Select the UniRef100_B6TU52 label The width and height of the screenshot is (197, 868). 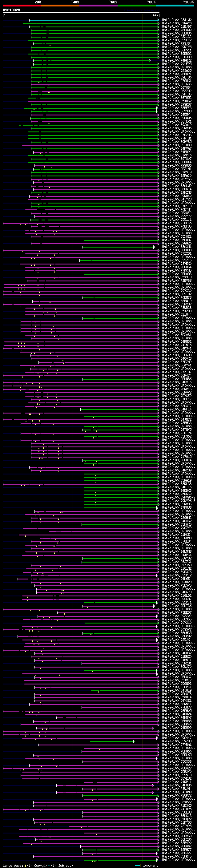tap(176, 98)
